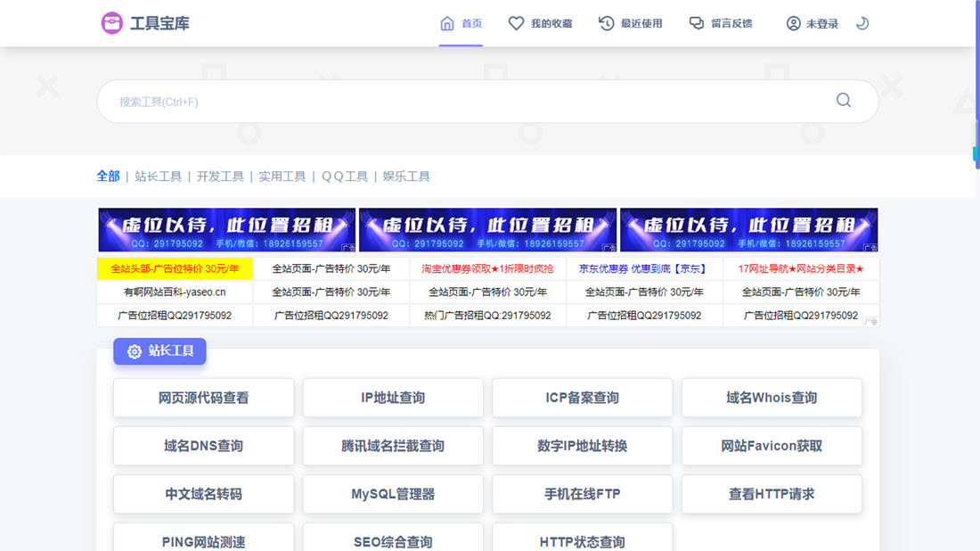Viewport: 980px width, 551px height.
Task: Click the magnifier search icon
Action: (843, 101)
